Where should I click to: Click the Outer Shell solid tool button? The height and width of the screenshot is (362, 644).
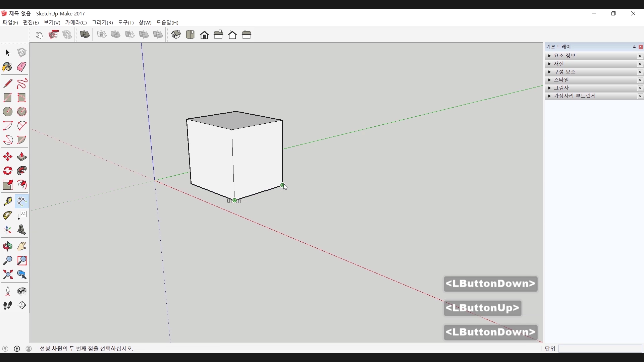click(85, 35)
